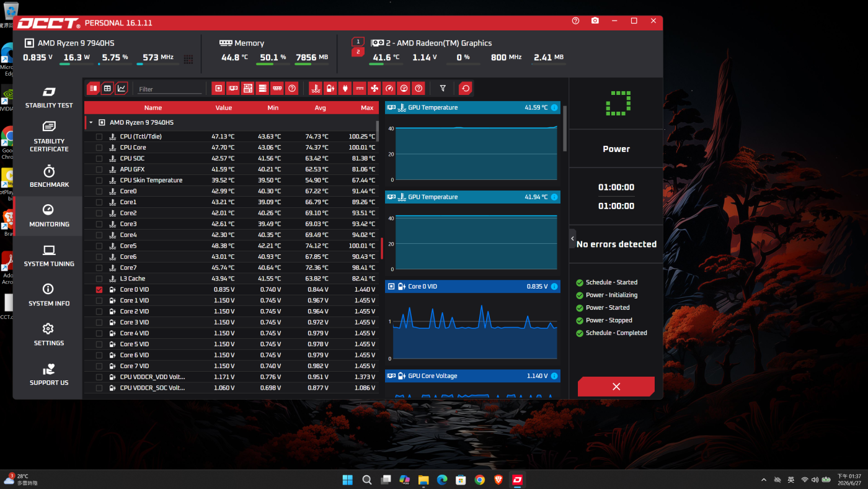Toggle the unknown hardware filter icon
This screenshot has height=489, width=868.
(292, 89)
